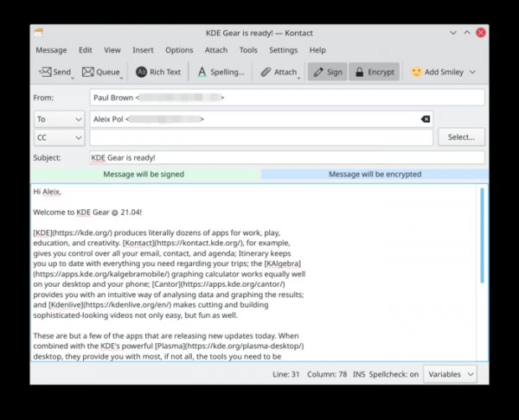Disable the Encrypt toggle

373,72
